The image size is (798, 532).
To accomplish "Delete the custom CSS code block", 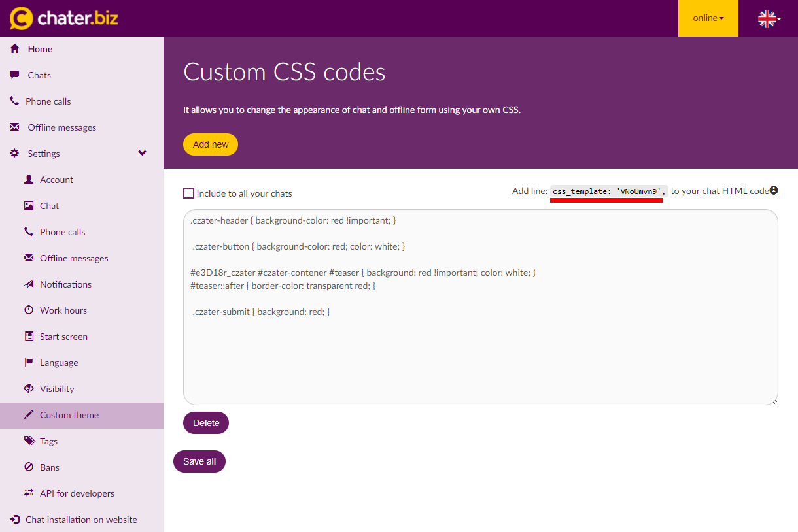I will (x=206, y=423).
